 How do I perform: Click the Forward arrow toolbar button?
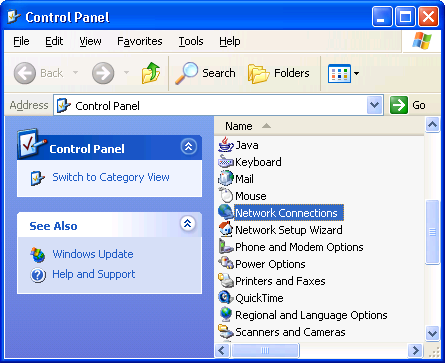tap(103, 73)
